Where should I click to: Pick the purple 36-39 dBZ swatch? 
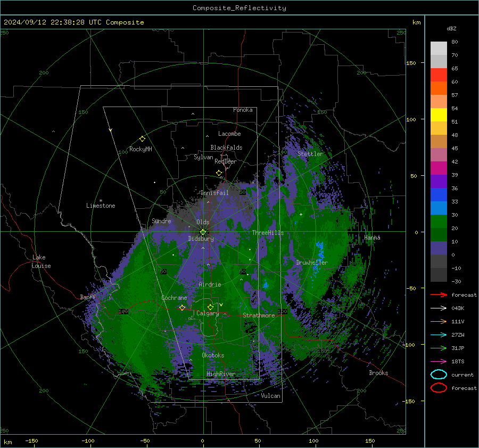(439, 182)
